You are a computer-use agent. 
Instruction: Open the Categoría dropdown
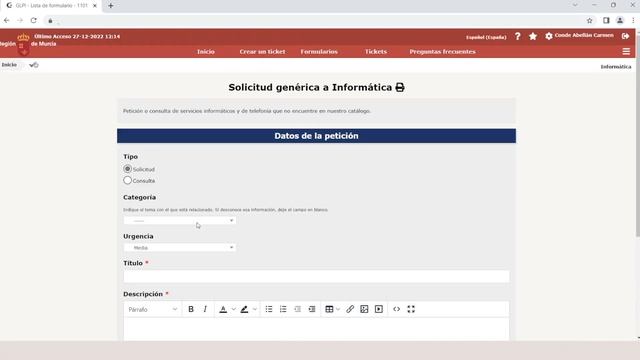180,220
